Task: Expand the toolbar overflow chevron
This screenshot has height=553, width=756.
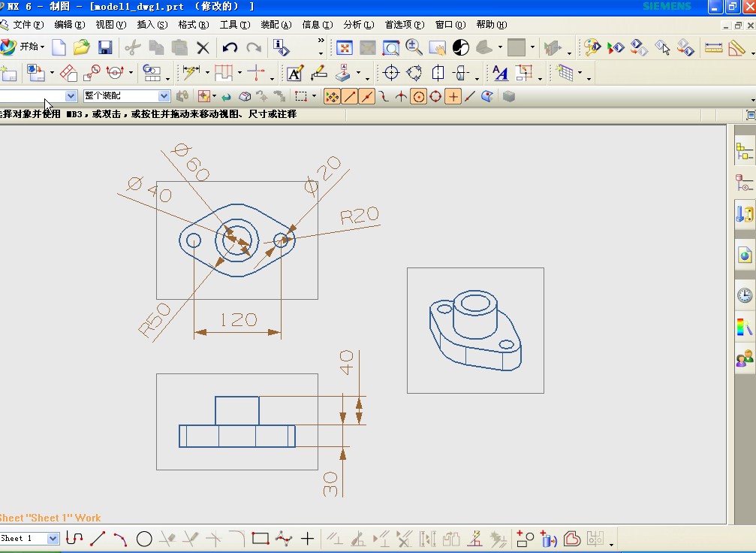Action: coord(321,41)
